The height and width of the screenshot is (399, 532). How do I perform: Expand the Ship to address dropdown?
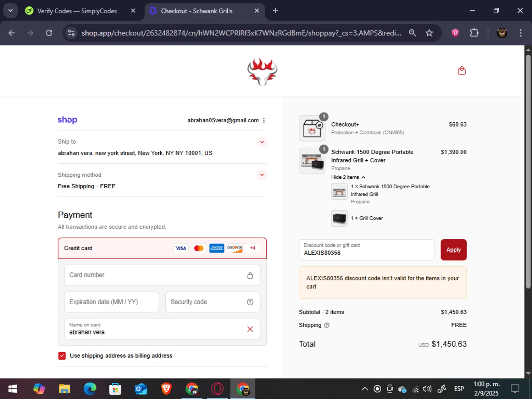(262, 142)
